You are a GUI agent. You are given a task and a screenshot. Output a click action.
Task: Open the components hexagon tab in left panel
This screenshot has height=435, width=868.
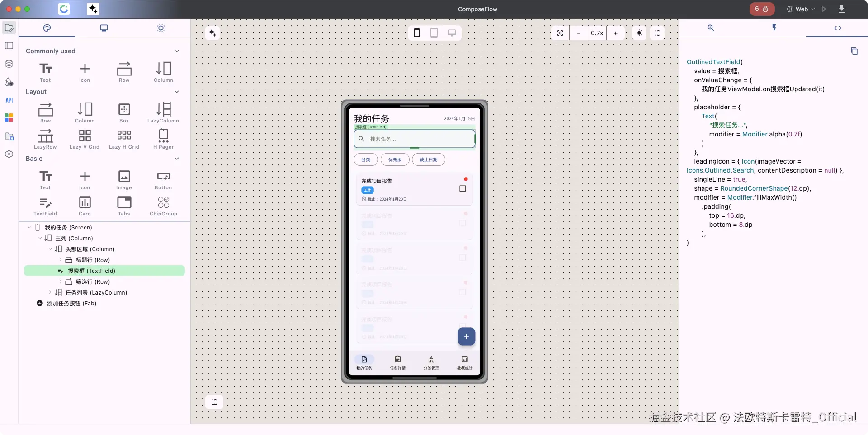coord(161,28)
